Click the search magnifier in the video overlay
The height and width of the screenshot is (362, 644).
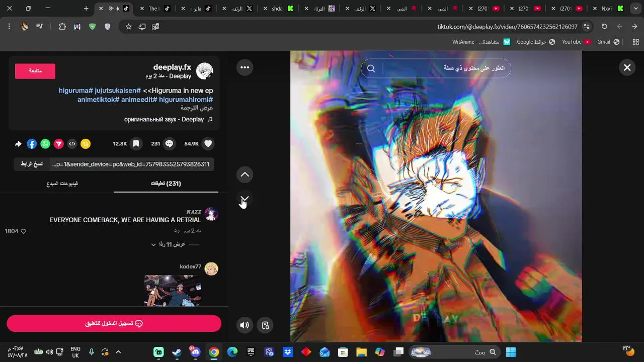pos(371,68)
